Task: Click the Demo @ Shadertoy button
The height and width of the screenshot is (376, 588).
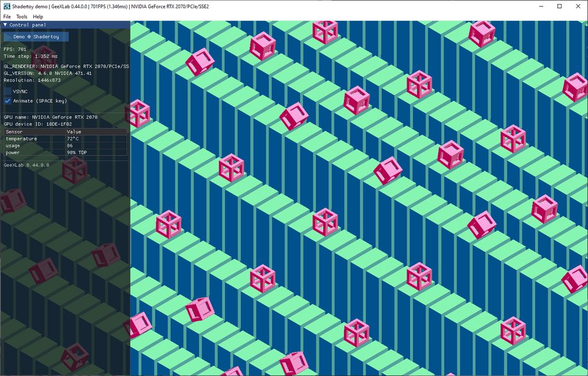Action: [x=36, y=36]
